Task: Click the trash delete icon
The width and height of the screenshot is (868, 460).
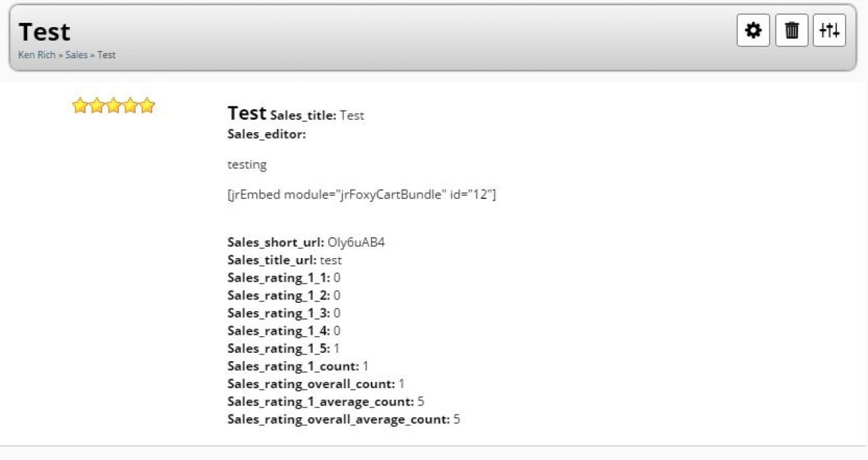Action: (x=791, y=30)
